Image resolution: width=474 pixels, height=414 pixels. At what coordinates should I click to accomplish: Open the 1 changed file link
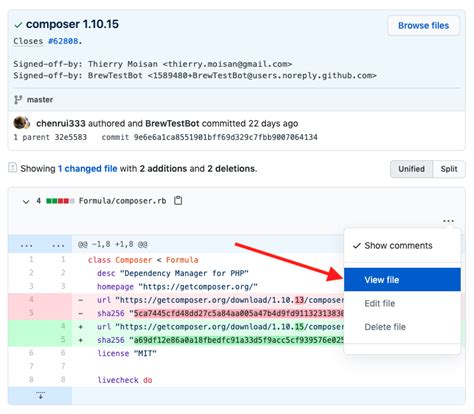coord(88,169)
